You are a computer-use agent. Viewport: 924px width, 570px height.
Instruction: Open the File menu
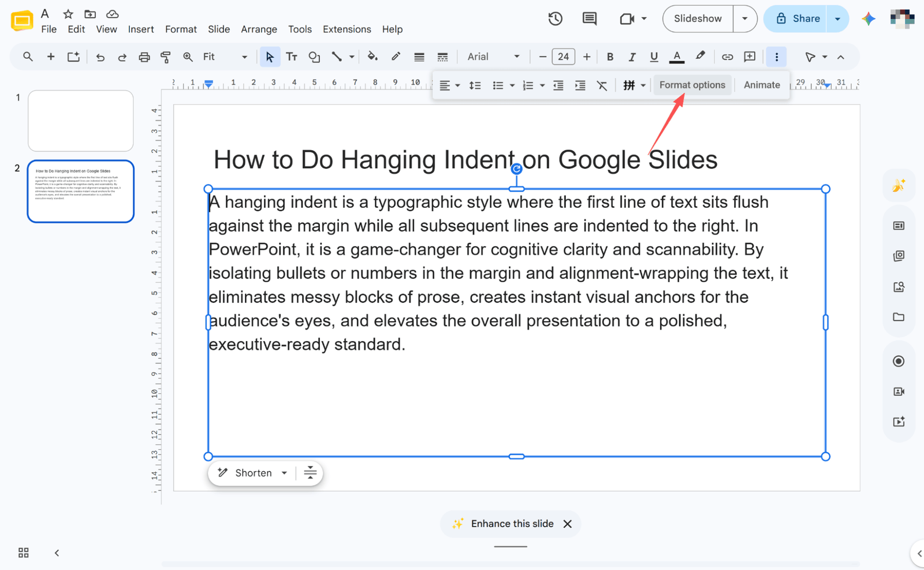(x=49, y=29)
